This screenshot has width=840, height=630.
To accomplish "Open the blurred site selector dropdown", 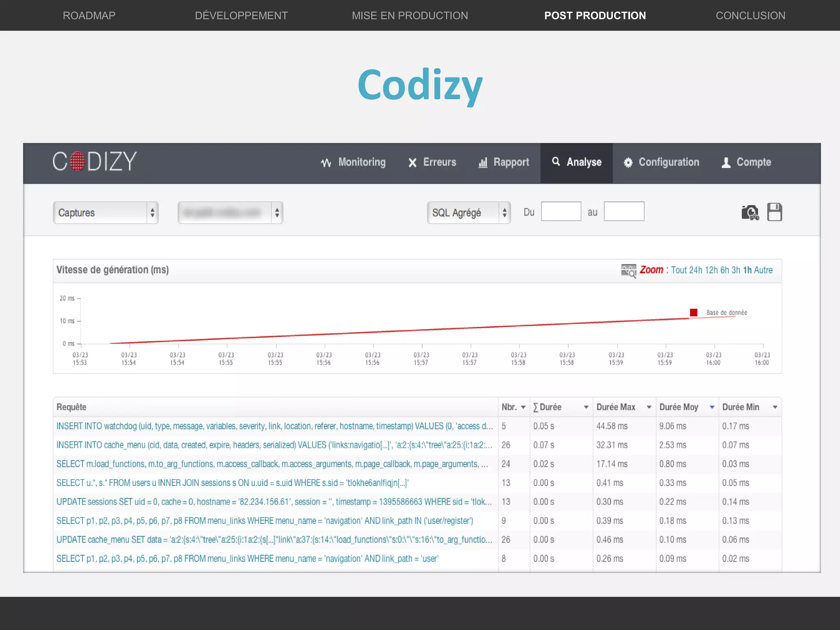I will pyautogui.click(x=231, y=212).
